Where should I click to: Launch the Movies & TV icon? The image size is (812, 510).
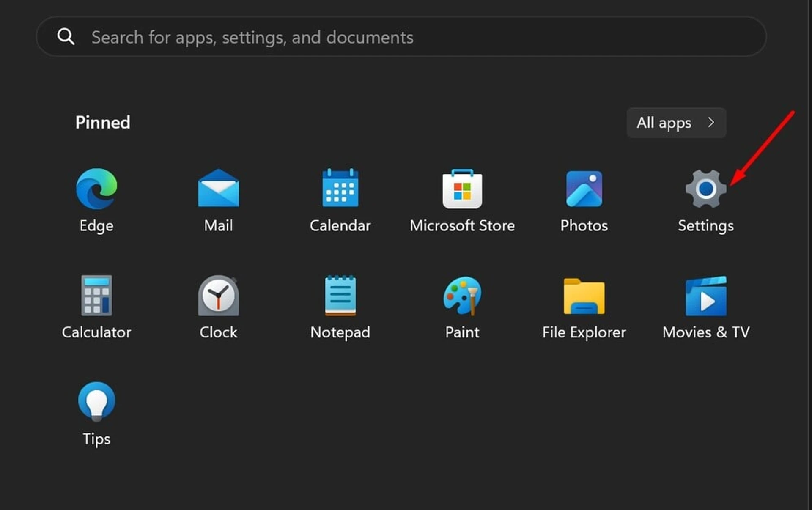coord(706,296)
